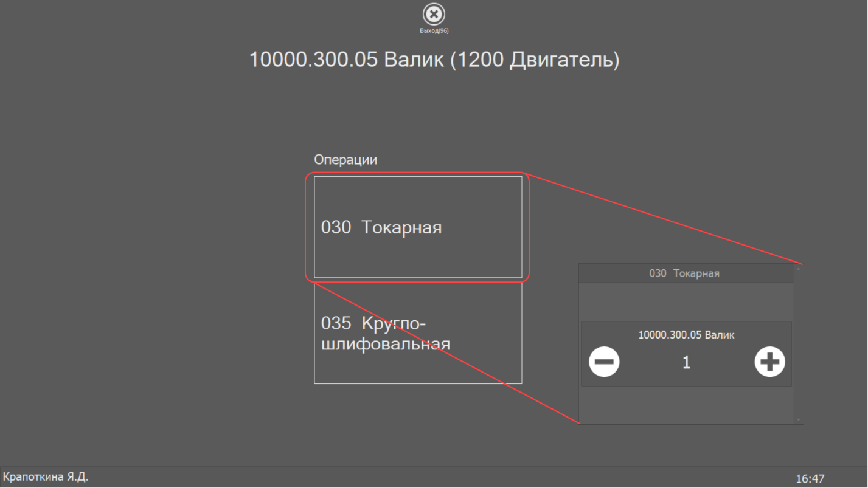Tap the minus control beside the quantity counter
The height and width of the screenshot is (488, 868).
(604, 362)
